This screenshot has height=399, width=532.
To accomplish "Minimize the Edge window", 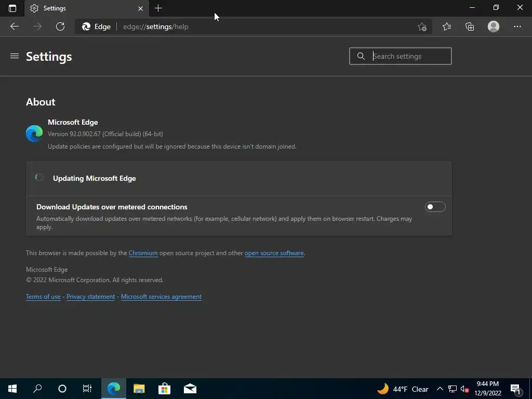I will [x=472, y=7].
